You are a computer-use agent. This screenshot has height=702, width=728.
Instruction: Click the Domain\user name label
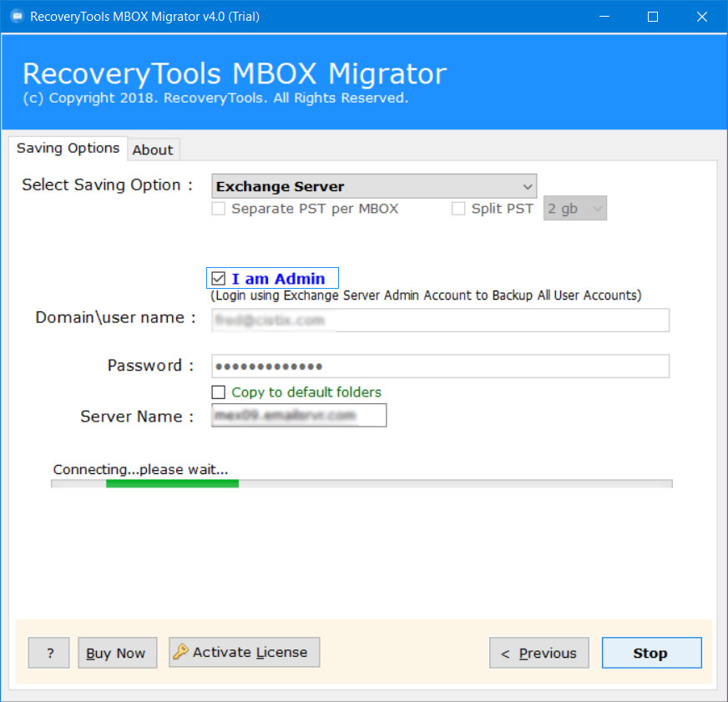pos(115,317)
